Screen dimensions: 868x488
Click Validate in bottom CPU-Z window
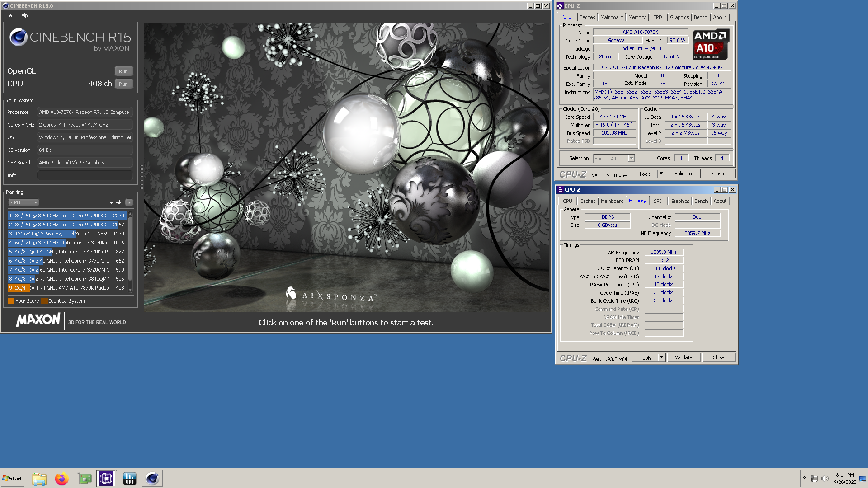click(684, 358)
